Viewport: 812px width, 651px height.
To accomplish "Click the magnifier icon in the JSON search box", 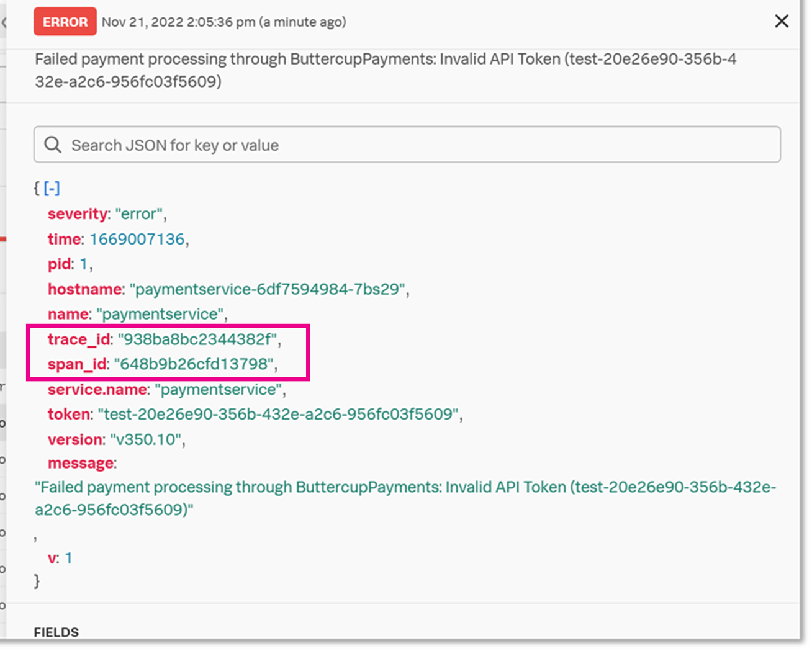I will click(53, 145).
